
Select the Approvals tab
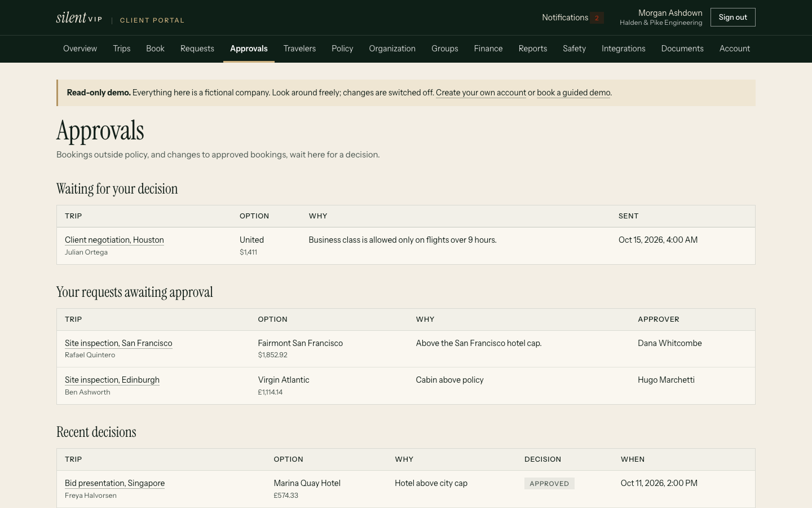(249, 49)
